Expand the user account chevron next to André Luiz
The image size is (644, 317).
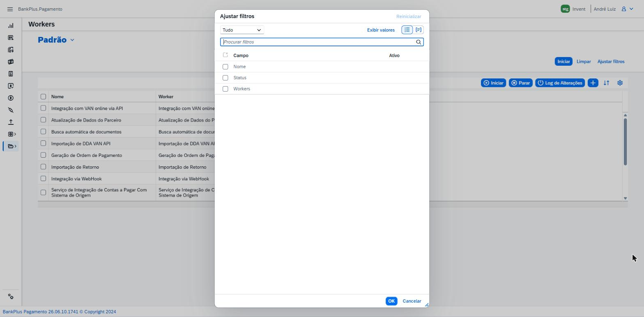click(x=631, y=9)
